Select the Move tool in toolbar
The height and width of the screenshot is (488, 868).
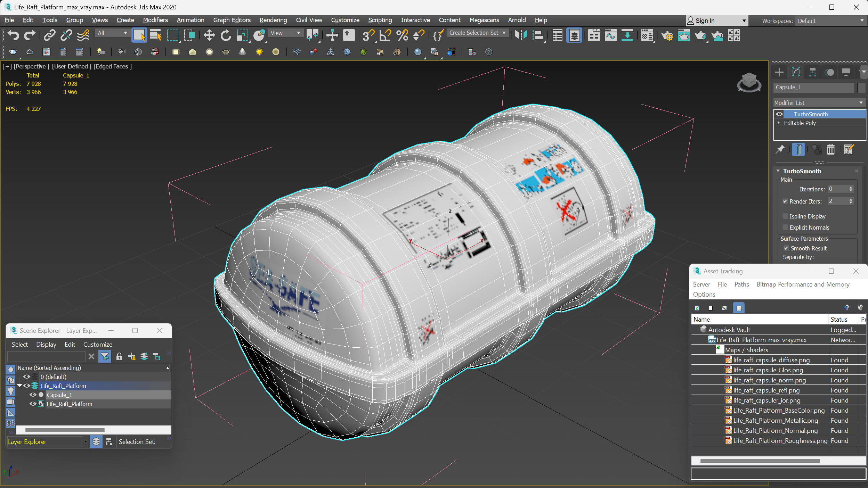pyautogui.click(x=208, y=36)
